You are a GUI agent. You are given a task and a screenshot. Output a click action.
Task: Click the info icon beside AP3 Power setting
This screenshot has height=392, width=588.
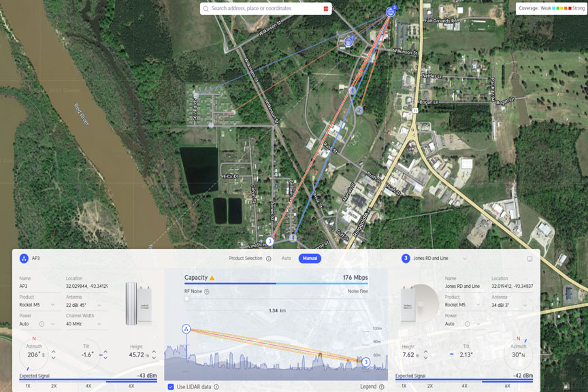[40, 322]
